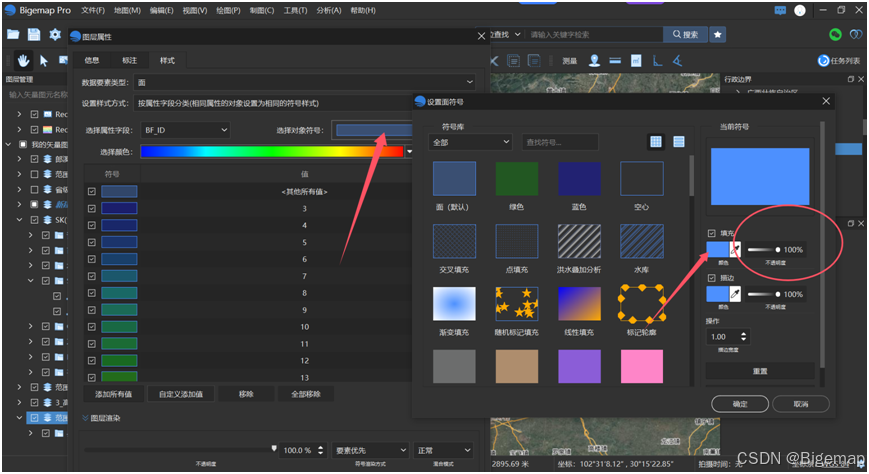This screenshot has width=869, height=474.
Task: Click the fill color swatch
Action: pos(718,249)
